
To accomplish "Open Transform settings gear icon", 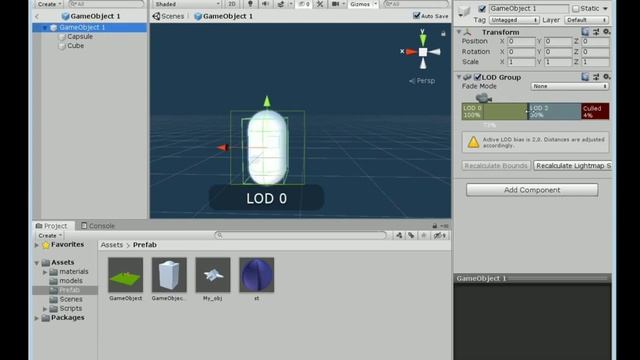I will point(607,32).
